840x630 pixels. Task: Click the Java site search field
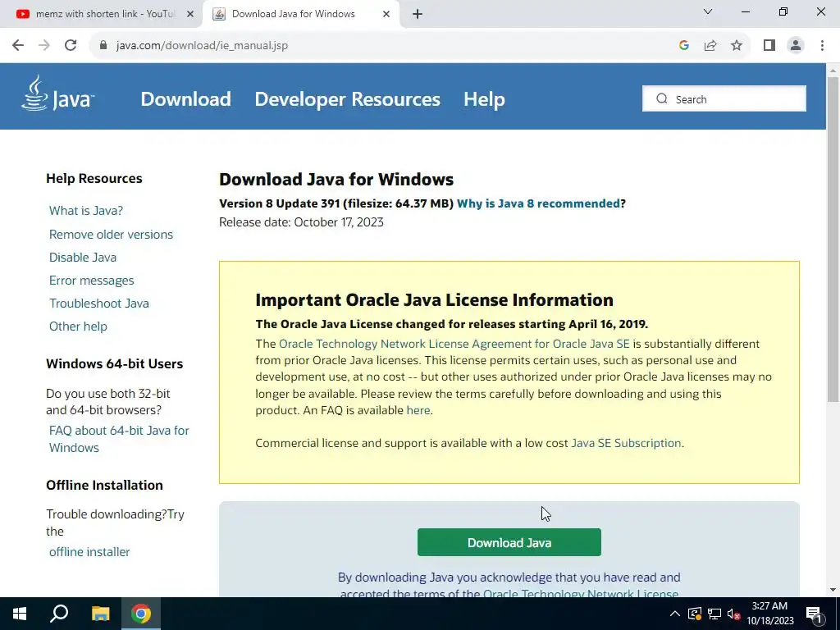pos(724,98)
